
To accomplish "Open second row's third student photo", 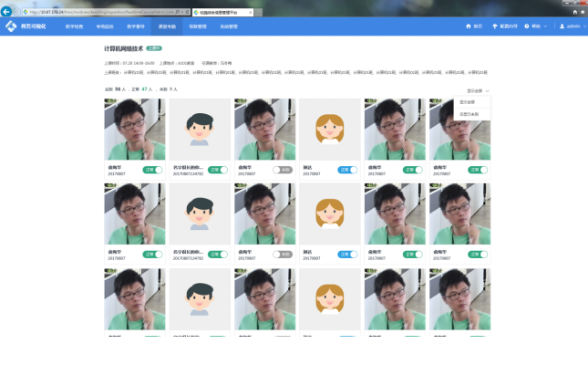I will tap(264, 214).
